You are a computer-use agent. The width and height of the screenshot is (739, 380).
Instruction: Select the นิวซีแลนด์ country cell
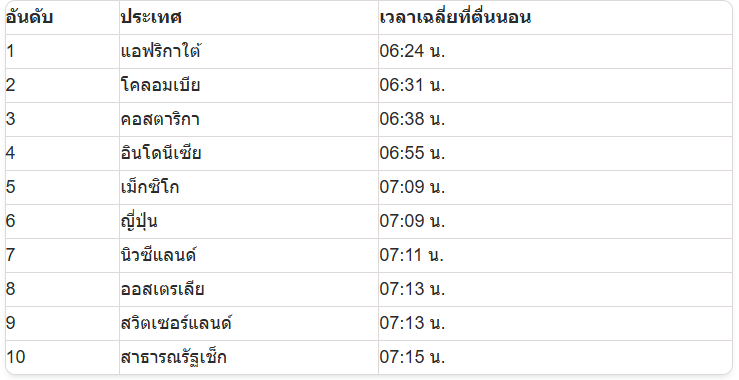[249, 255]
